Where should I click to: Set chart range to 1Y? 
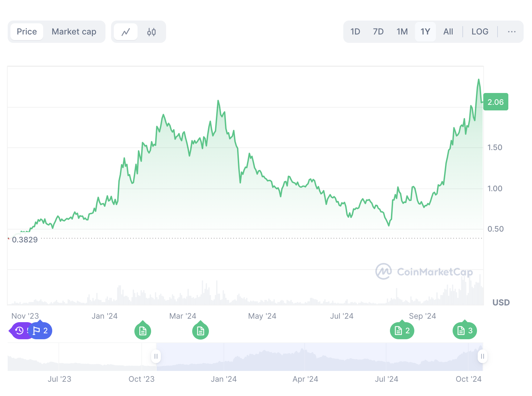coord(425,32)
